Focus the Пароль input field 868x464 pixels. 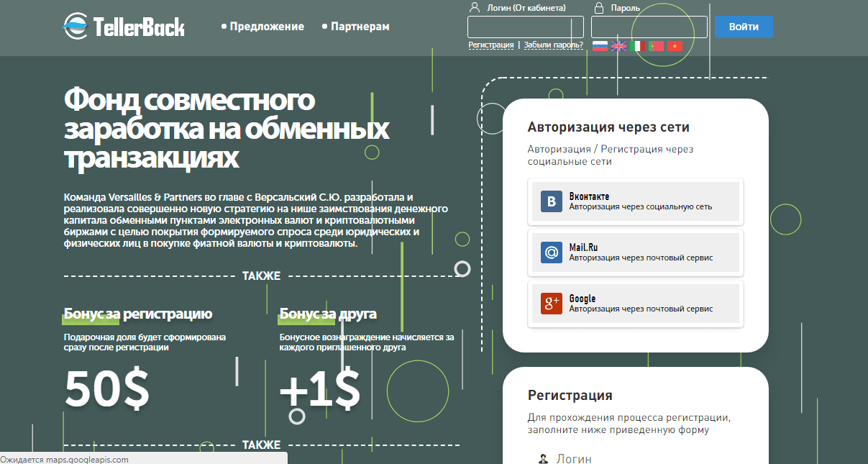649,27
